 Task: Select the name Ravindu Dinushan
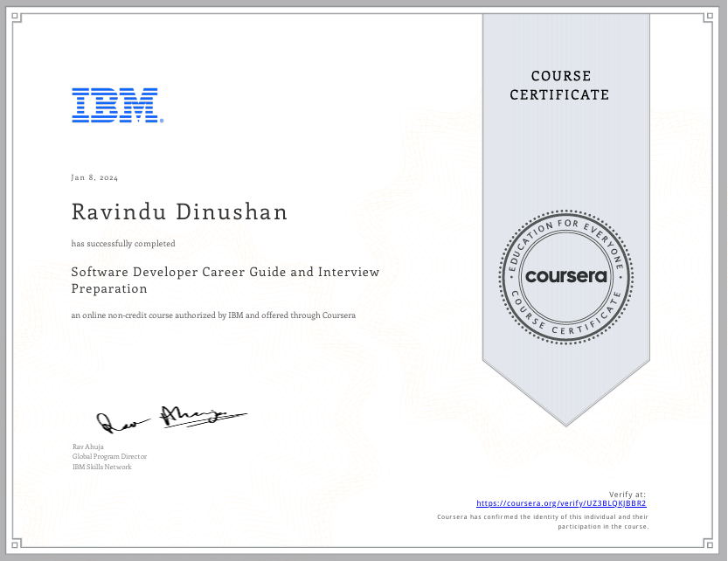(x=179, y=211)
